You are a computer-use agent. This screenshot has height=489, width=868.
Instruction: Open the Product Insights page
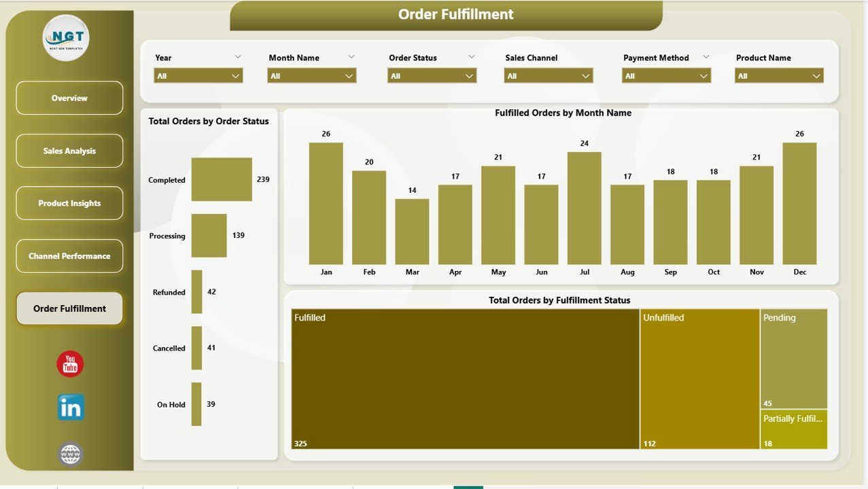click(69, 203)
